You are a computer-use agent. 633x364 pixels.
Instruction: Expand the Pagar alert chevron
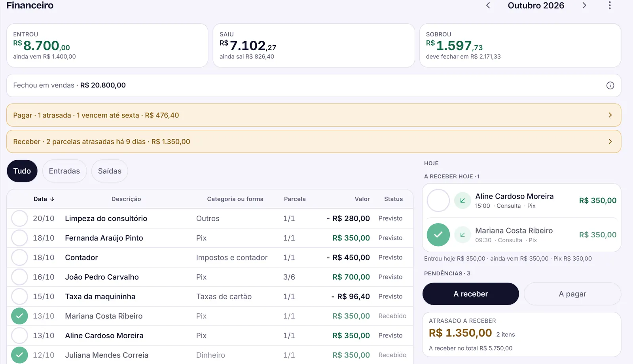610,115
